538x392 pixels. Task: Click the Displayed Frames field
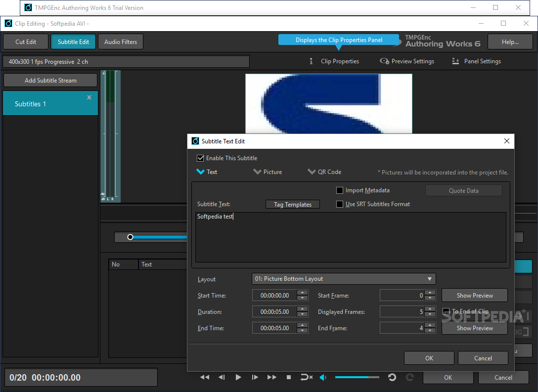(x=402, y=312)
